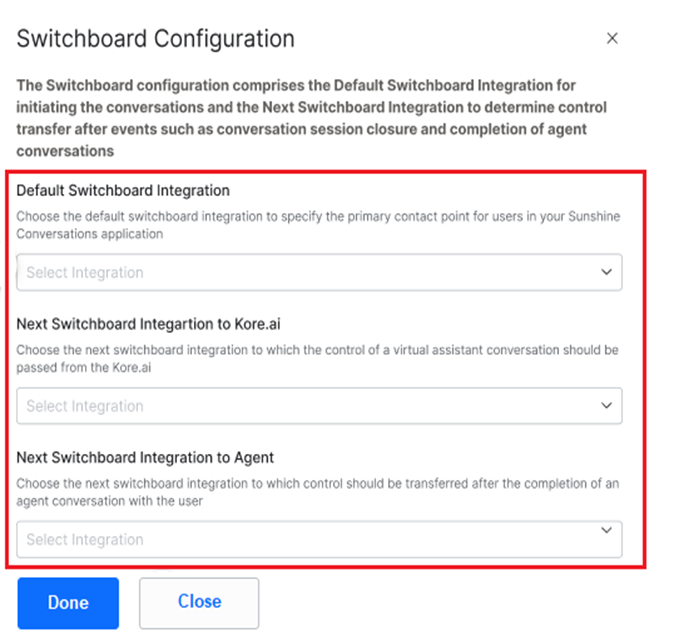The height and width of the screenshot is (639, 695).
Task: Click the Next Switchboard Integration to Agent heading
Action: click(x=145, y=458)
